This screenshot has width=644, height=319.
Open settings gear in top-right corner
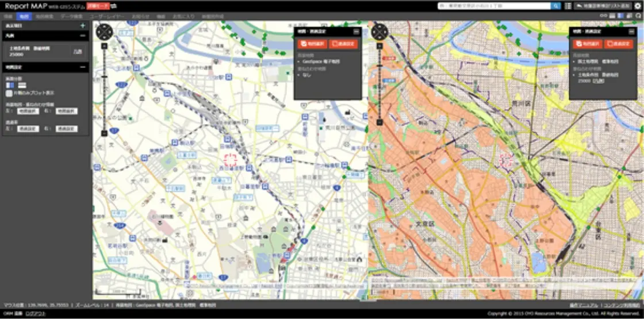[x=637, y=6]
